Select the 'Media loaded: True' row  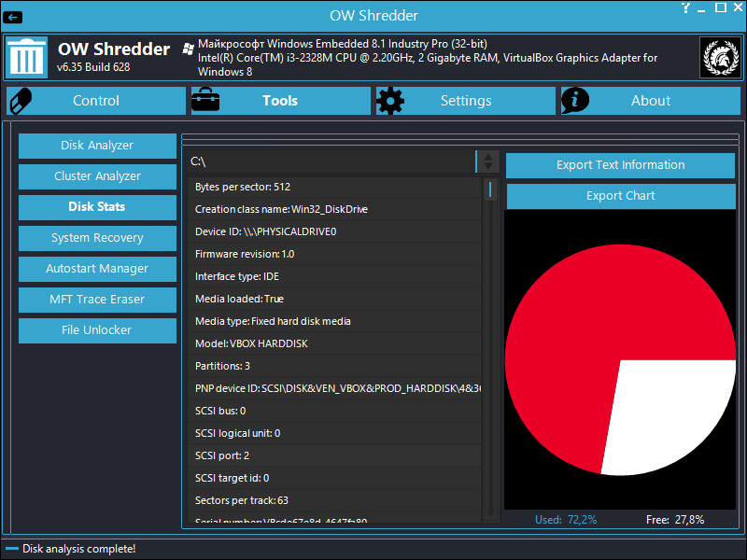[334, 299]
